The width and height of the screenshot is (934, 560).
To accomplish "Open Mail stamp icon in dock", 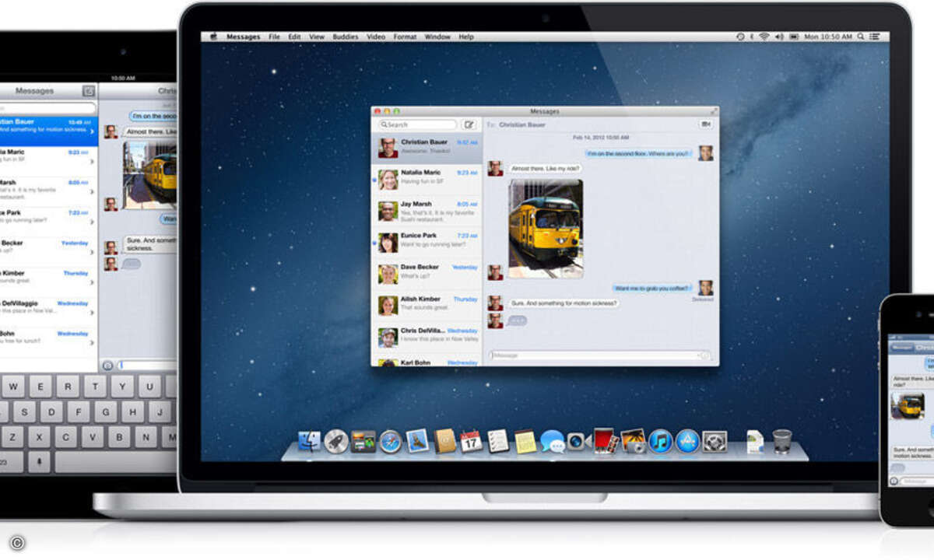I will point(417,441).
